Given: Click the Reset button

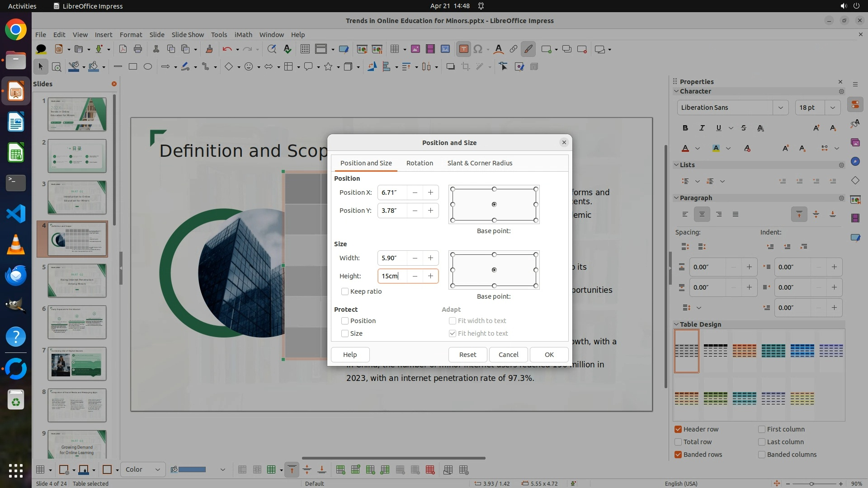Looking at the screenshot, I should click(467, 355).
